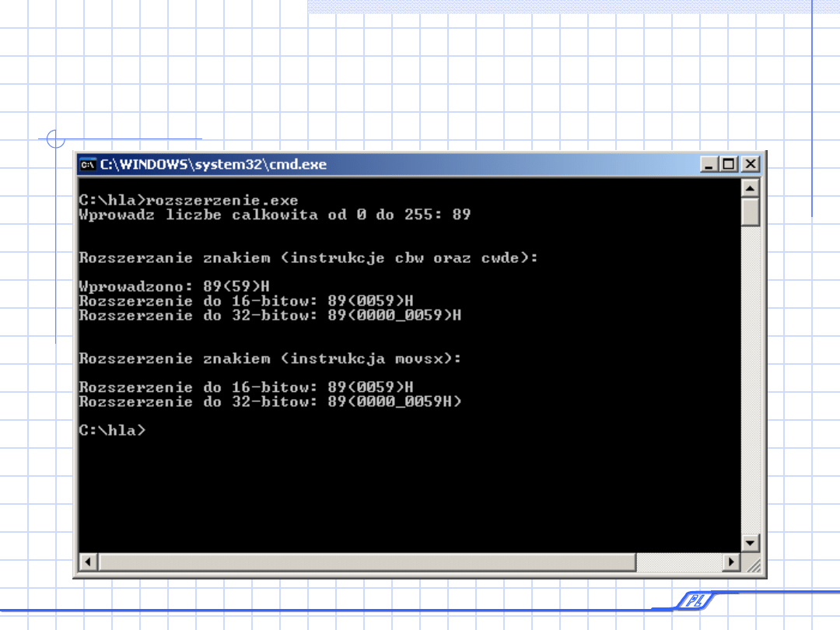The height and width of the screenshot is (630, 840).
Task: Open the cmd.exe system menu icon
Action: pos(88,164)
